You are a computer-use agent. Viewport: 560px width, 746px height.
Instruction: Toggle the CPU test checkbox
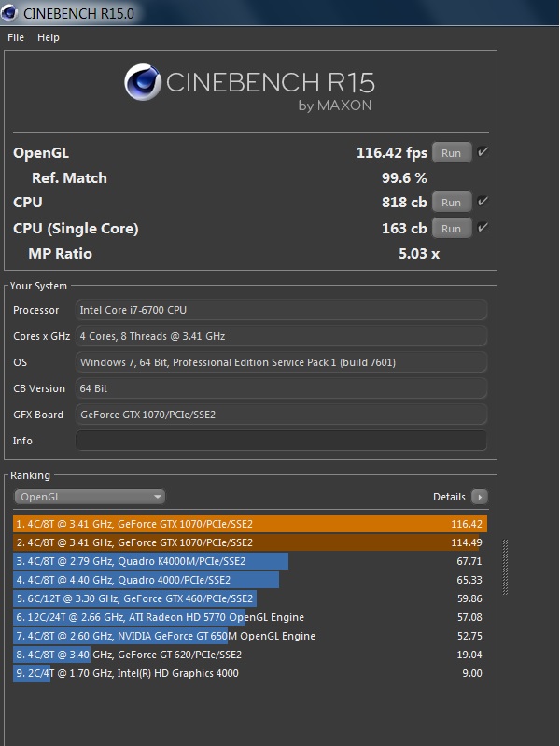(483, 202)
